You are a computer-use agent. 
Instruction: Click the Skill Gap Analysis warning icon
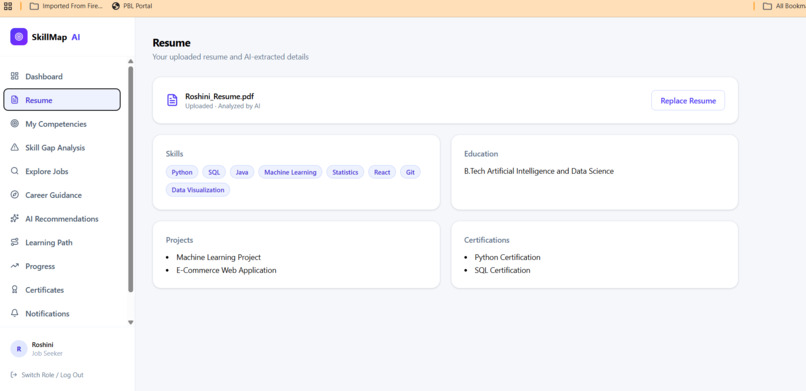[14, 147]
